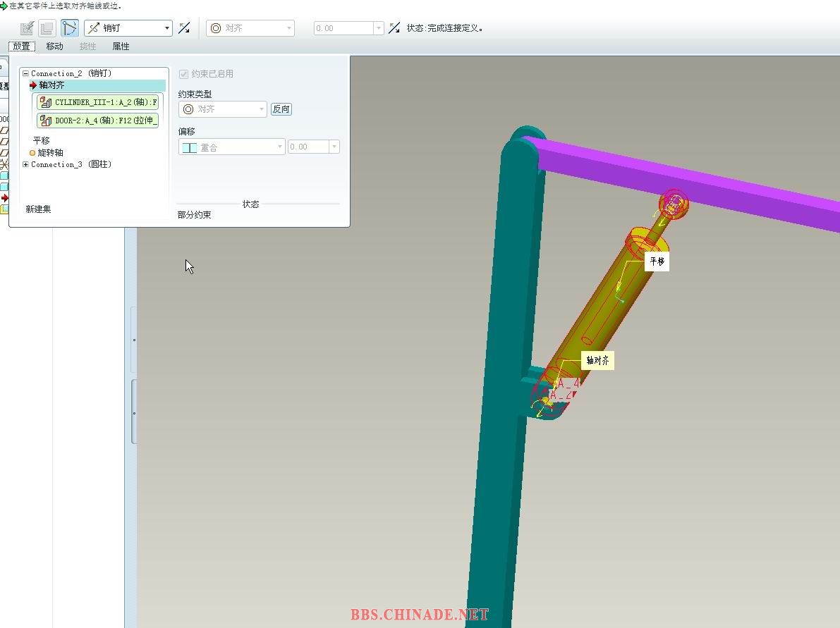Select the DOOR-2:A_4 axis reference

(x=99, y=121)
